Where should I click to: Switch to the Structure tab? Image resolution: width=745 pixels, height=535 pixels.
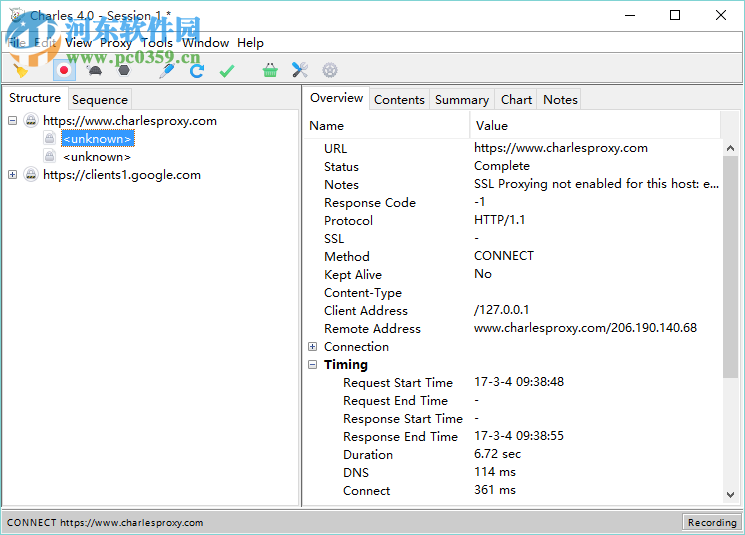(35, 98)
